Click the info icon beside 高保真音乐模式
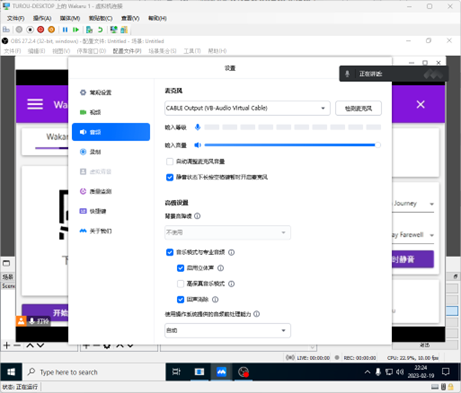461x393 pixels. pyautogui.click(x=231, y=284)
